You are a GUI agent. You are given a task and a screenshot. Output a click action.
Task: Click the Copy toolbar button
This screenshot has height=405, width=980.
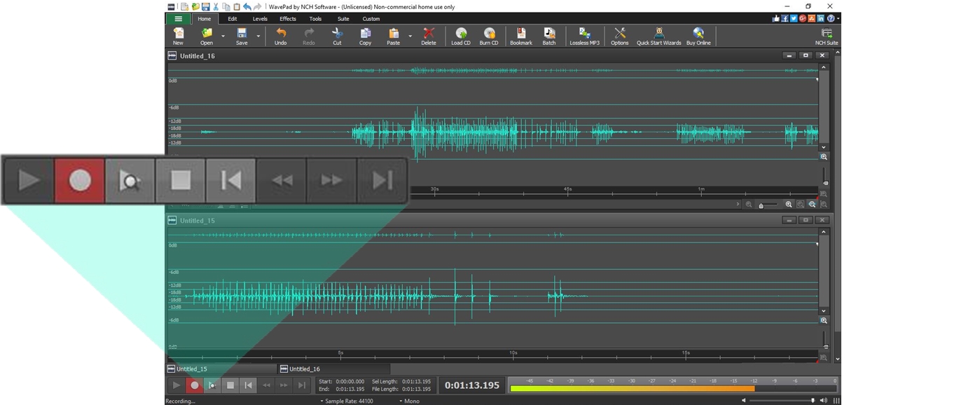pos(365,36)
